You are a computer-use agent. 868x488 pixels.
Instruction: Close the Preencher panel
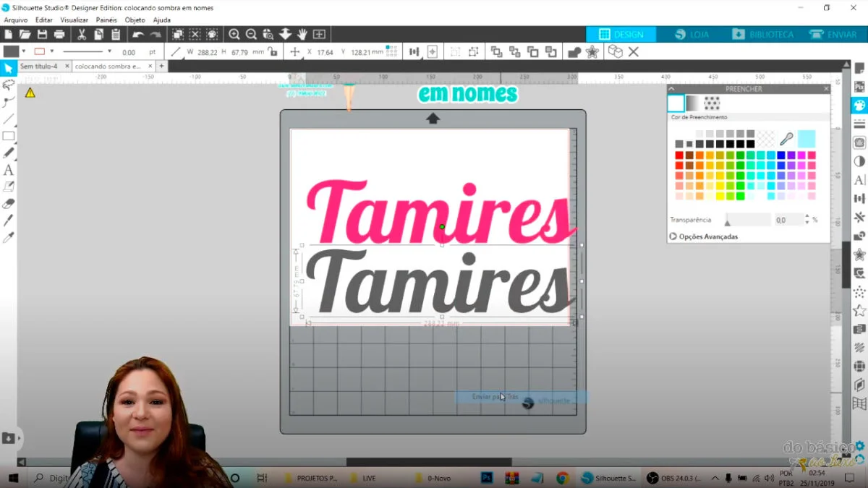coord(826,89)
